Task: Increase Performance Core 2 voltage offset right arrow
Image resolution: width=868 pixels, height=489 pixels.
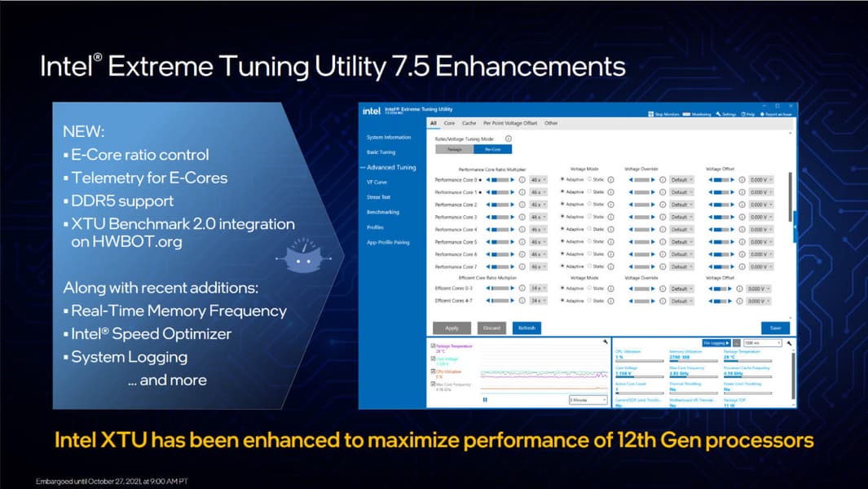Action: tap(733, 205)
